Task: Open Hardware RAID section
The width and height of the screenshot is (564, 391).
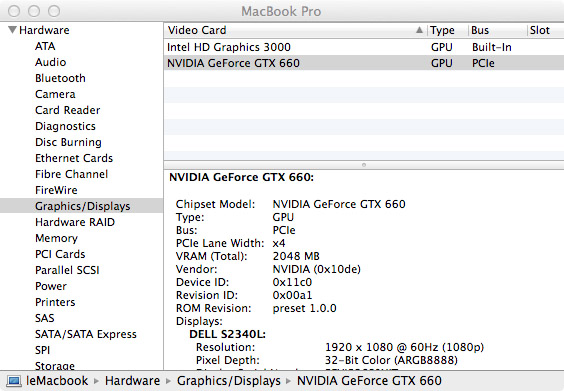Action: pyautogui.click(x=75, y=222)
